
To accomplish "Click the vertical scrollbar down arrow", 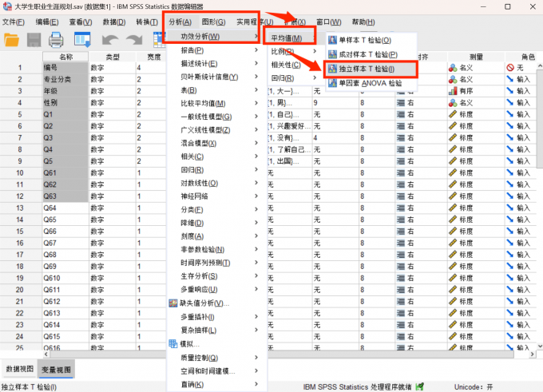I will (540, 346).
